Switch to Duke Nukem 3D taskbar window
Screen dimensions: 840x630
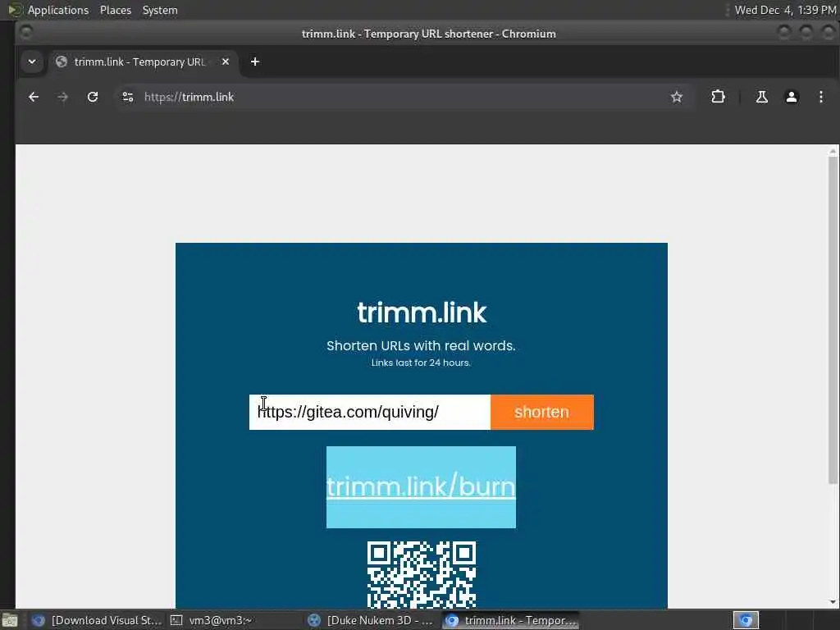(371, 620)
